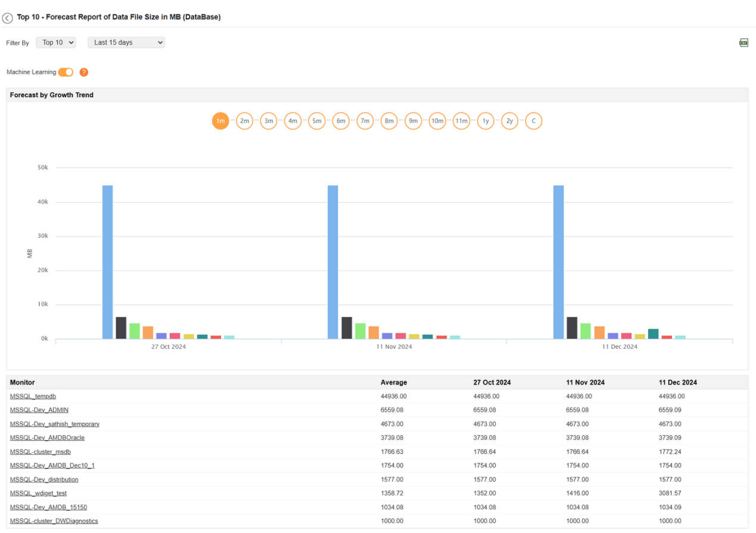756x533 pixels.
Task: Click the tall blue bar for 27 Oct 2024
Action: pos(107,262)
